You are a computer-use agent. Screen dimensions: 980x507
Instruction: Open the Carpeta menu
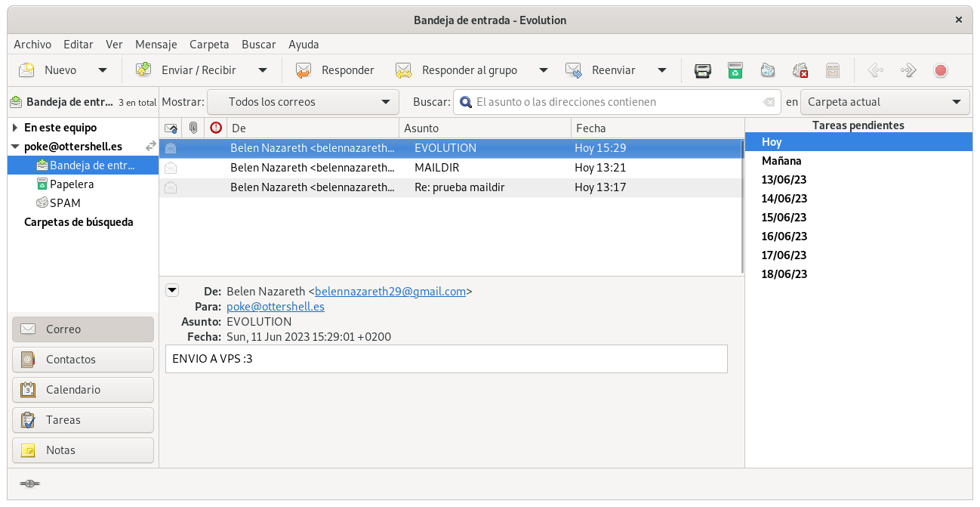click(x=209, y=45)
